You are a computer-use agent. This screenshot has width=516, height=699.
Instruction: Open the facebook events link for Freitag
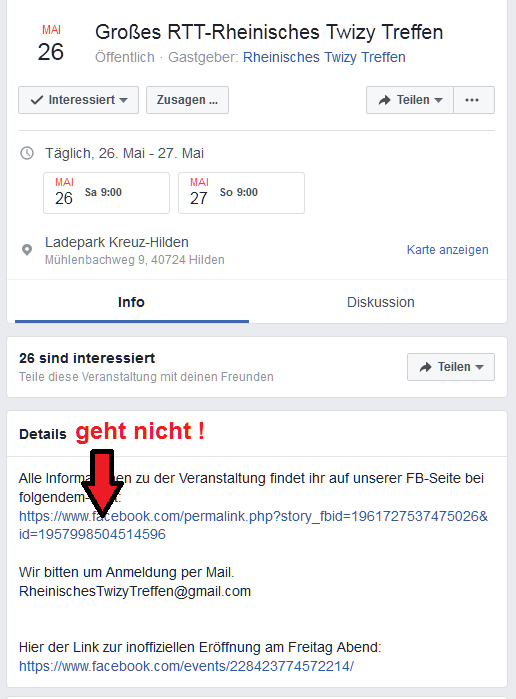coord(186,666)
